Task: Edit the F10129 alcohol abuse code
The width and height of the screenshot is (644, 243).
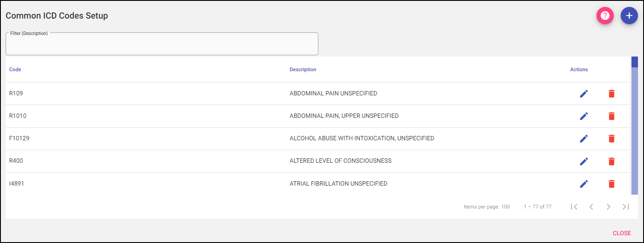Action: tap(584, 139)
